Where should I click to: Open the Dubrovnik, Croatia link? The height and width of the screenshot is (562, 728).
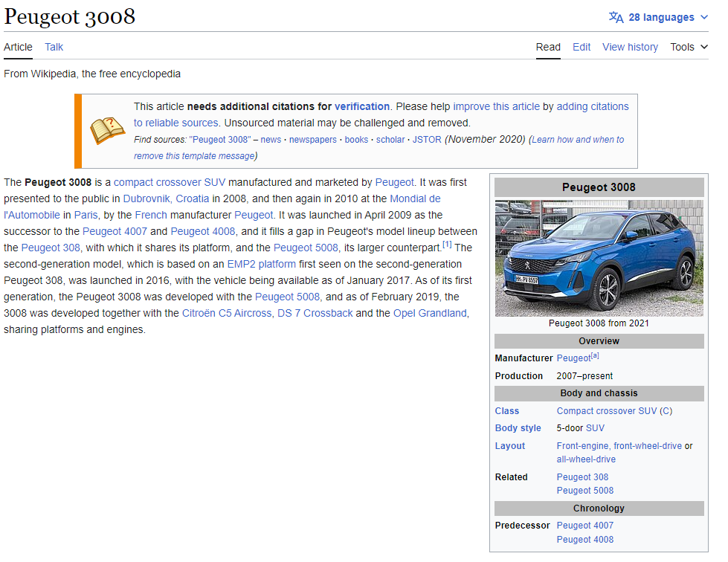166,198
